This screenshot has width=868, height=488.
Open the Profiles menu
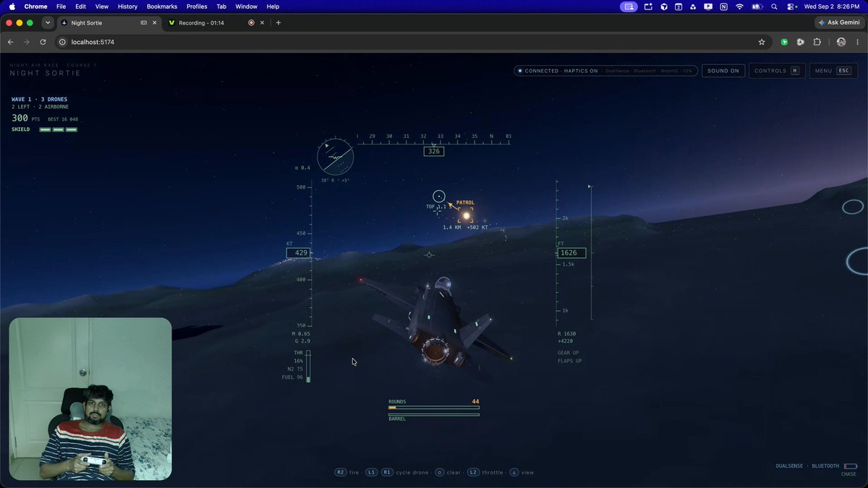[x=197, y=6]
